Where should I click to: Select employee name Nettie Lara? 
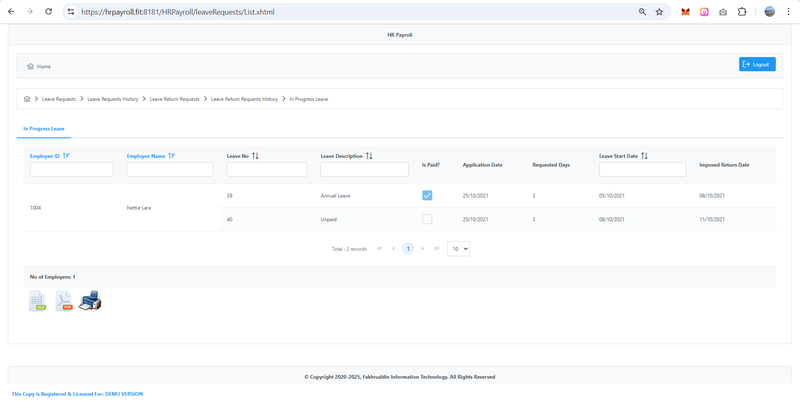point(139,208)
